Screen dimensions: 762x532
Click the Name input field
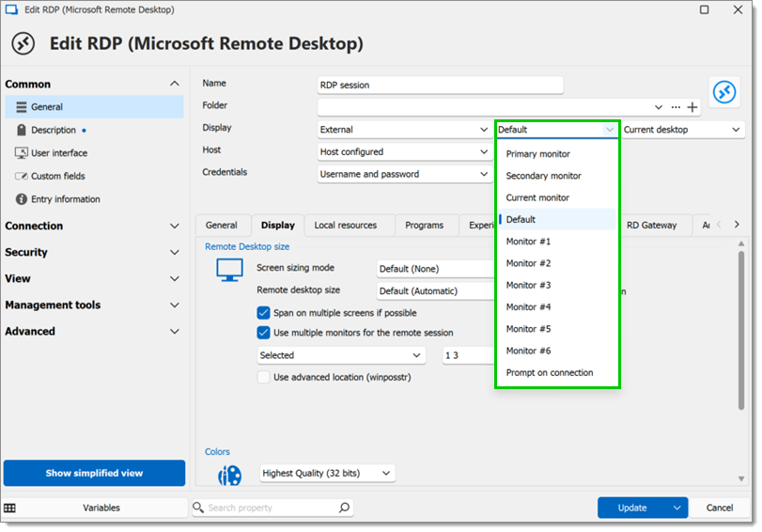coord(441,86)
